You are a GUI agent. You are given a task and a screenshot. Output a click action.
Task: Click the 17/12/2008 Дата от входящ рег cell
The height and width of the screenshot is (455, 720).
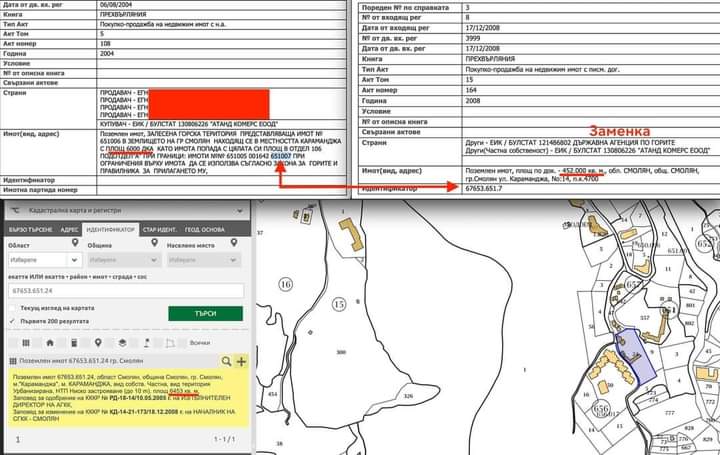coord(591,28)
